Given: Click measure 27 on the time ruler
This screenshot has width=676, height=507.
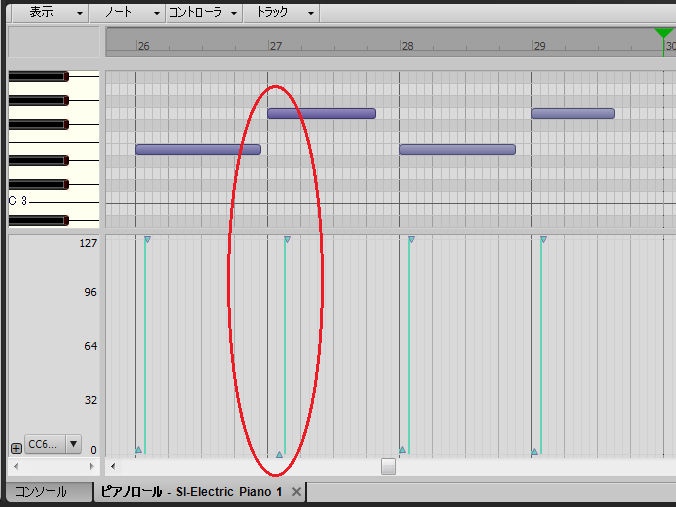Looking at the screenshot, I should [x=276, y=46].
